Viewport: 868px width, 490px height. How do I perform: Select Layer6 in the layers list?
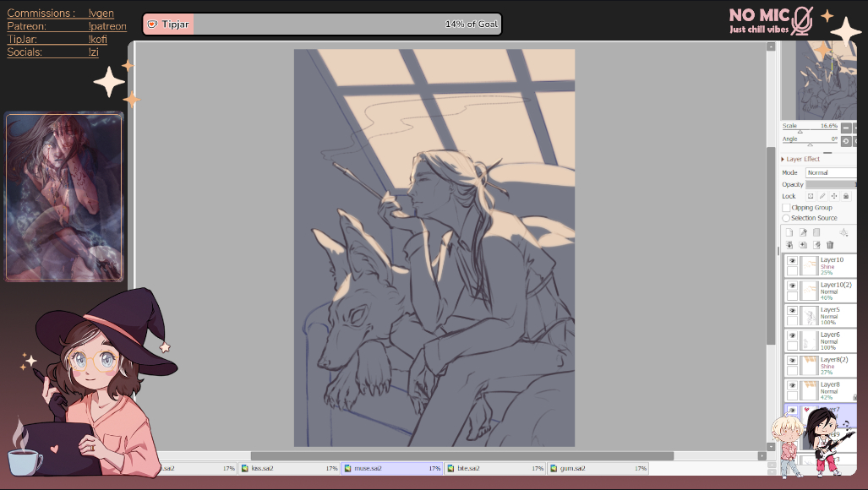pos(830,340)
